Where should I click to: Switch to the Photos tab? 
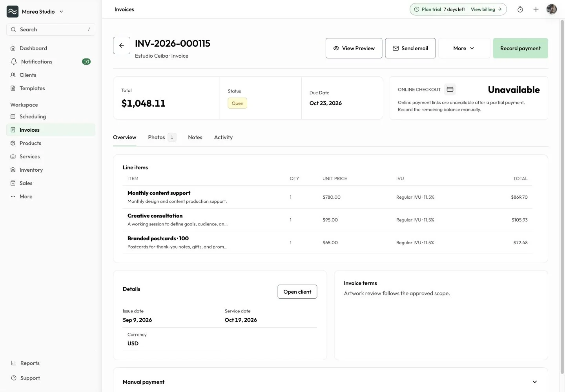[x=162, y=137]
